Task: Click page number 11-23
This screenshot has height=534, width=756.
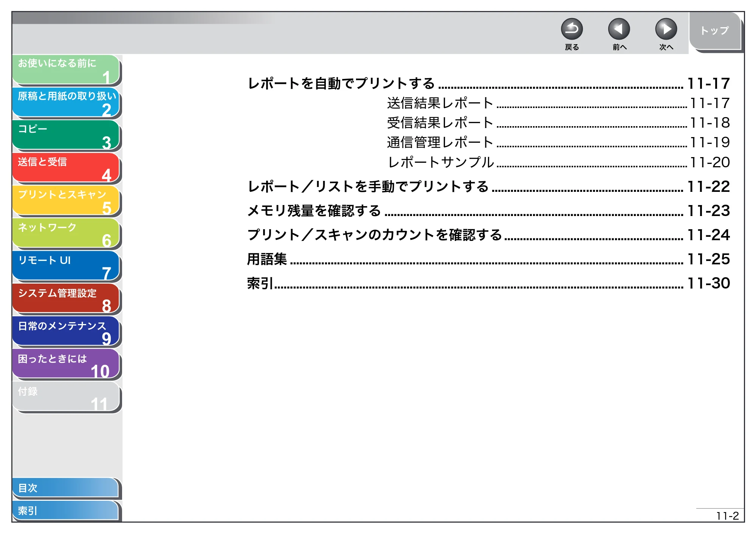Action: 708,211
